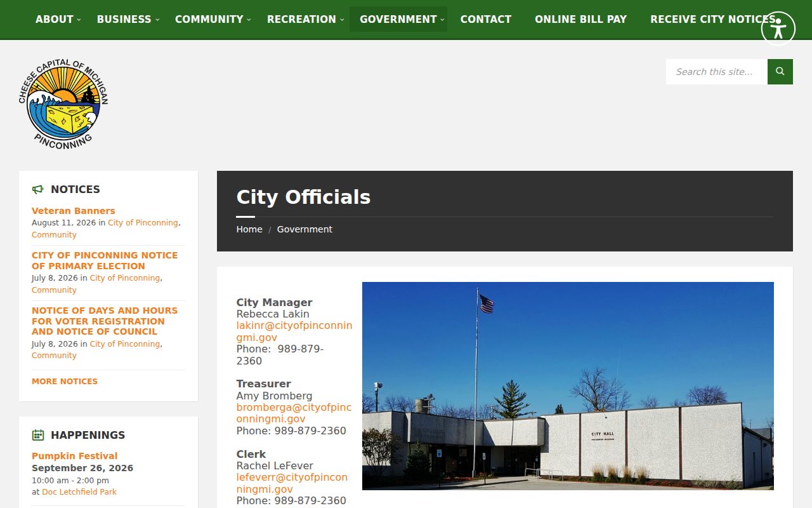Image resolution: width=812 pixels, height=508 pixels.
Task: Select Receive City Notices menu item
Action: point(712,19)
